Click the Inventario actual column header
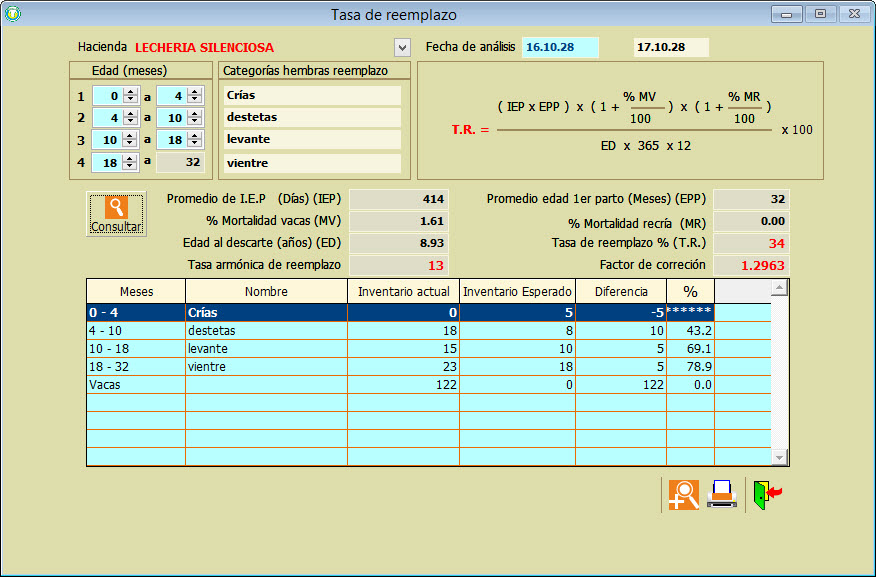The height and width of the screenshot is (577, 876). pos(403,292)
